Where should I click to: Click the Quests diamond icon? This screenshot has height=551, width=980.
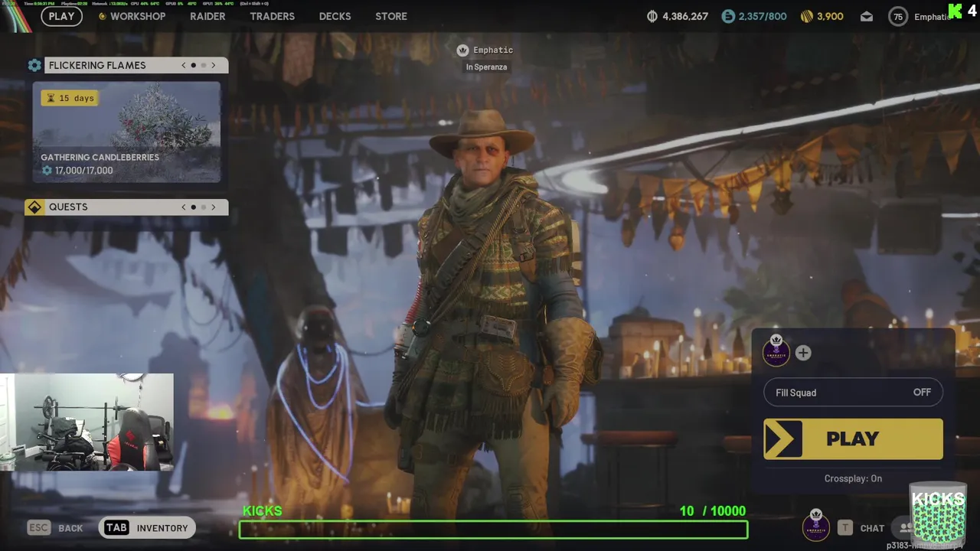[34, 207]
